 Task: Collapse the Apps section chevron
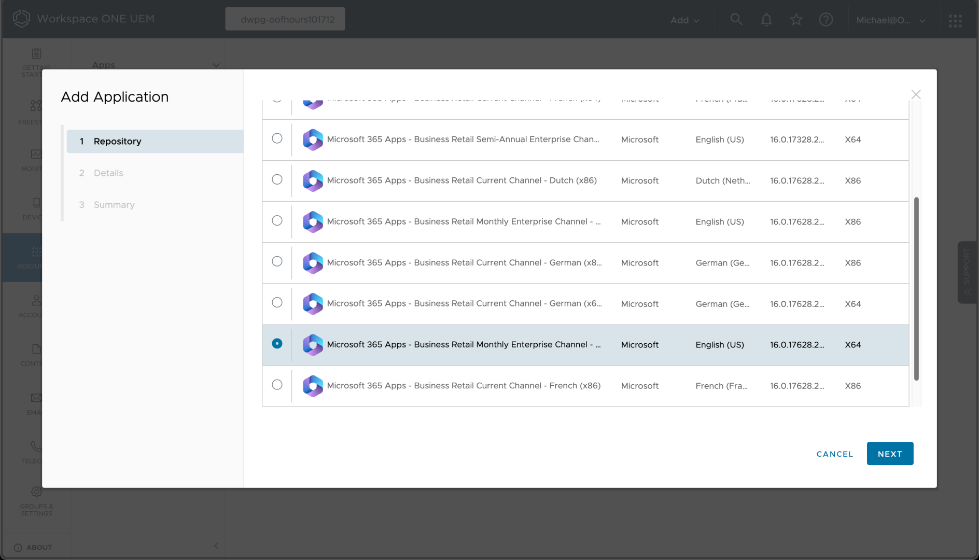(216, 65)
